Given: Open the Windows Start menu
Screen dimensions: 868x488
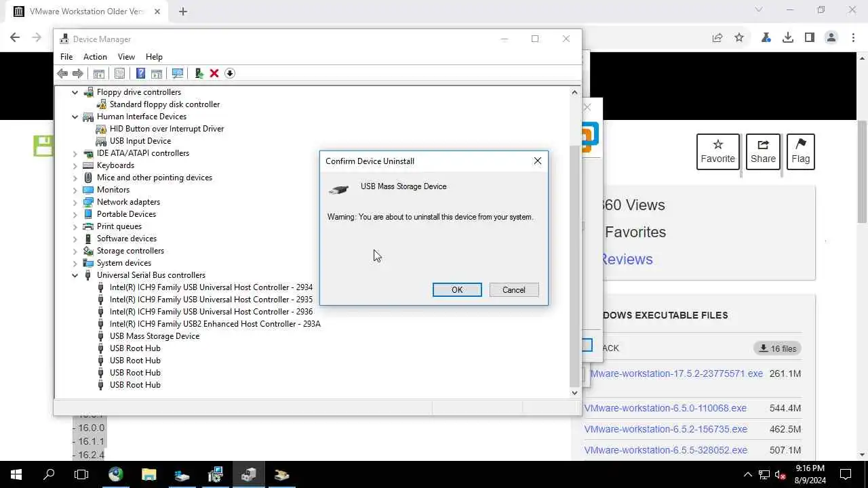Looking at the screenshot, I should click(16, 474).
